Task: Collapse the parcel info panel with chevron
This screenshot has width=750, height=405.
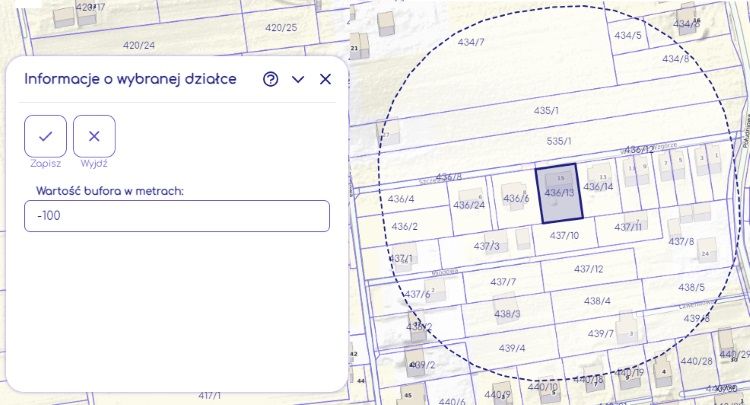Action: 298,80
